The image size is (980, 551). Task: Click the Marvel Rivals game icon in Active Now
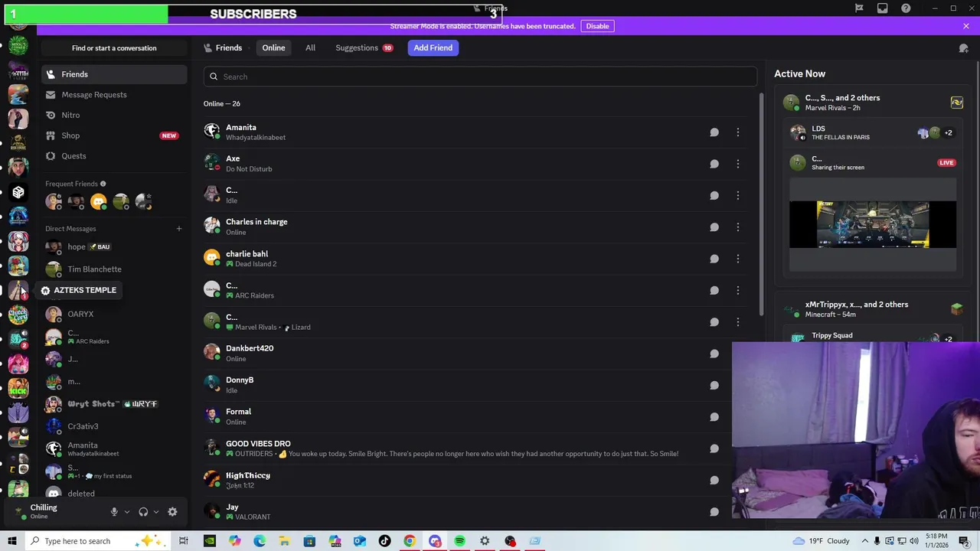[957, 103]
